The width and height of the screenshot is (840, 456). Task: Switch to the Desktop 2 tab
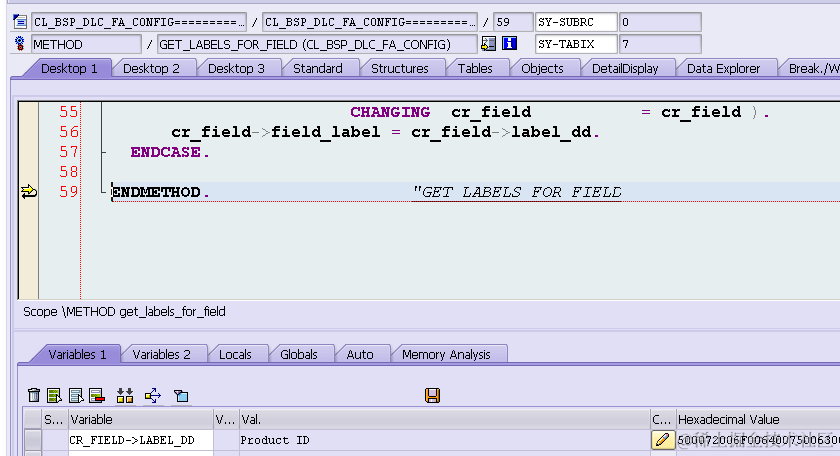[x=151, y=69]
